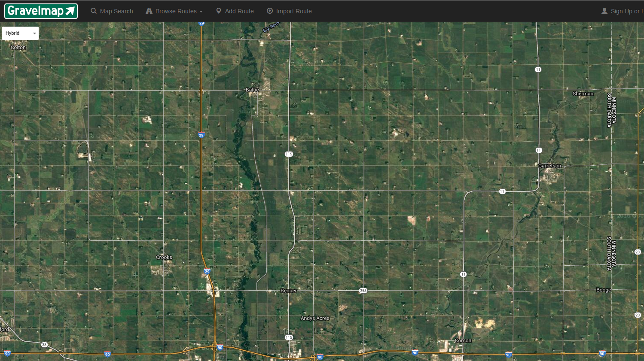This screenshot has width=644, height=361.
Task: Expand the Browse Routes menu
Action: 174,11
